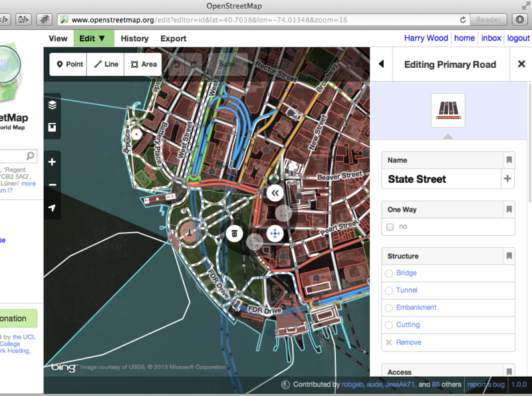Click the Access field bookmark icon
Image resolution: width=532 pixels, height=396 pixels.
509,371
